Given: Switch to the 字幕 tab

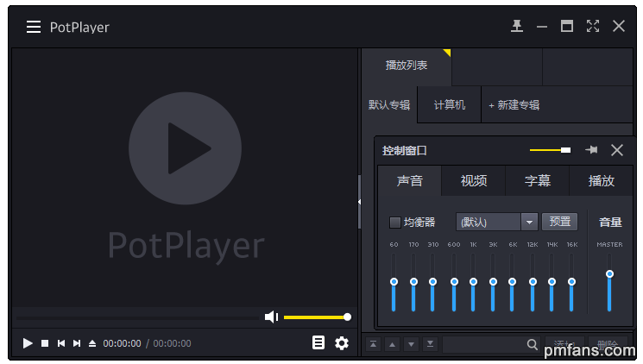Looking at the screenshot, I should (538, 181).
